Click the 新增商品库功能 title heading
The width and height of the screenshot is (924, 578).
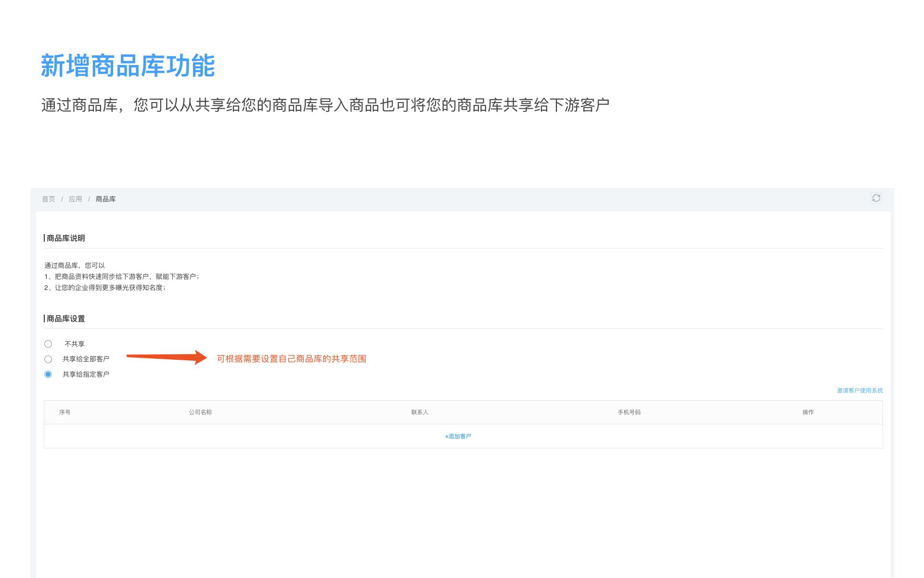point(128,66)
